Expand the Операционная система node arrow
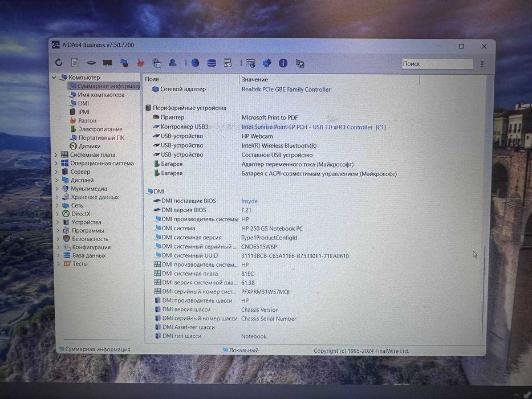 (56, 163)
